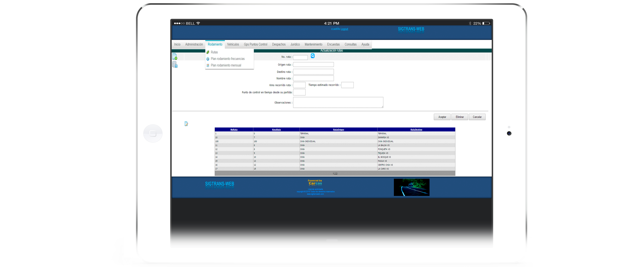The width and height of the screenshot is (644, 270).
Task: Select Plan rodamiento frecuencias entry
Action: [x=228, y=59]
